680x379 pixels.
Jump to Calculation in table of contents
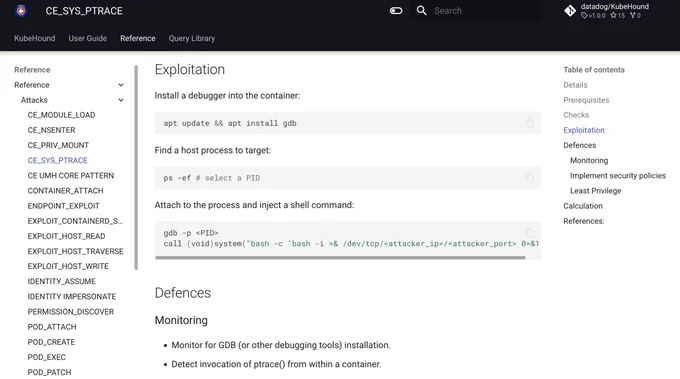583,206
